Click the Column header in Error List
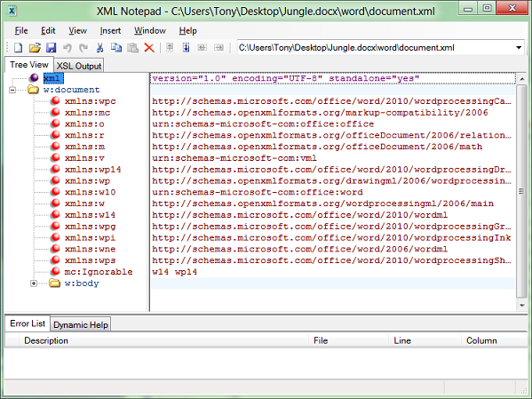The image size is (532, 399). (494, 340)
